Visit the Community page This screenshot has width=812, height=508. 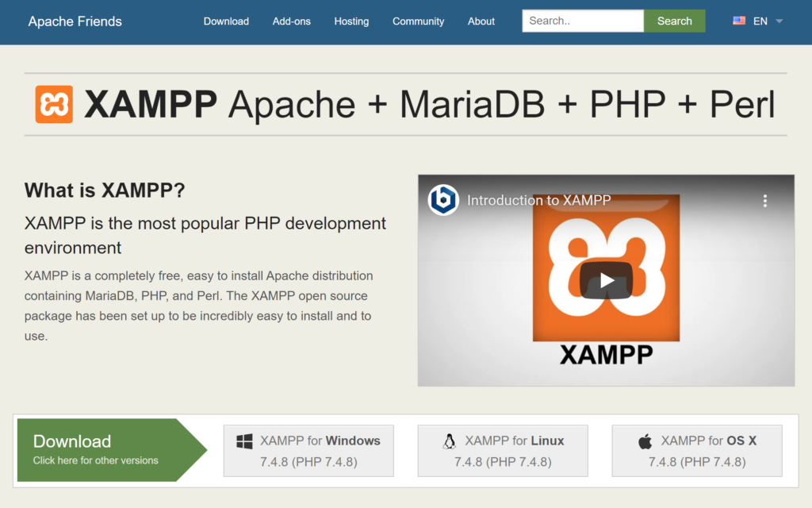[x=418, y=21]
